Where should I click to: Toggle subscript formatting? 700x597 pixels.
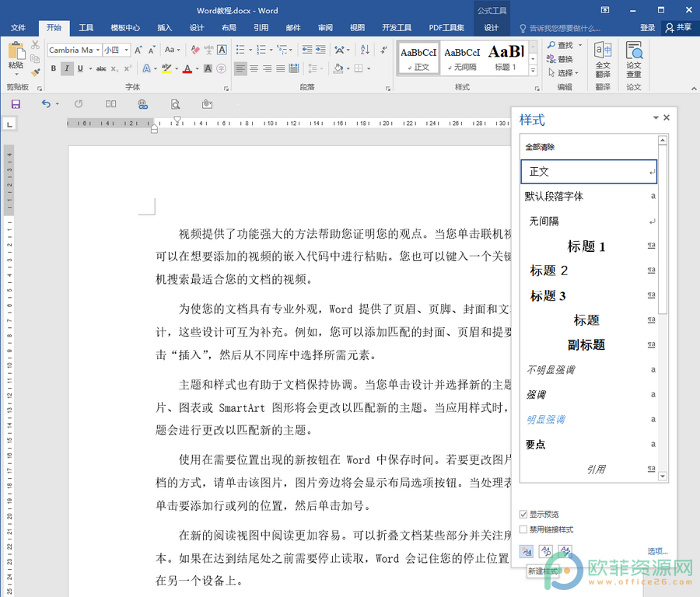[115, 68]
